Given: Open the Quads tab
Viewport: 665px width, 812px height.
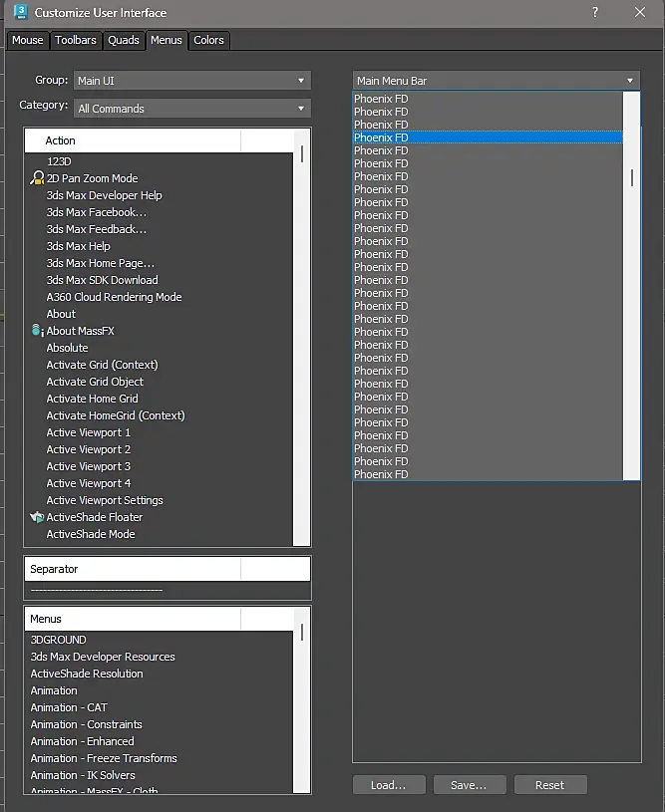Looking at the screenshot, I should (124, 40).
